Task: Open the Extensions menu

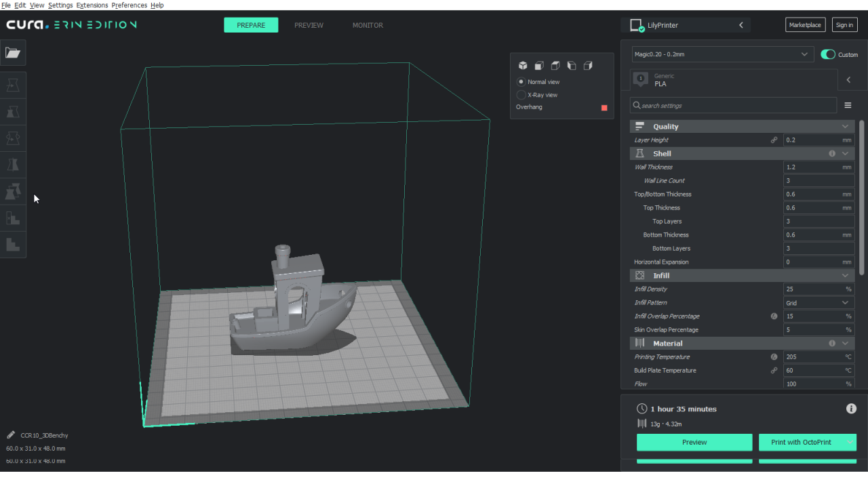Action: coord(92,5)
